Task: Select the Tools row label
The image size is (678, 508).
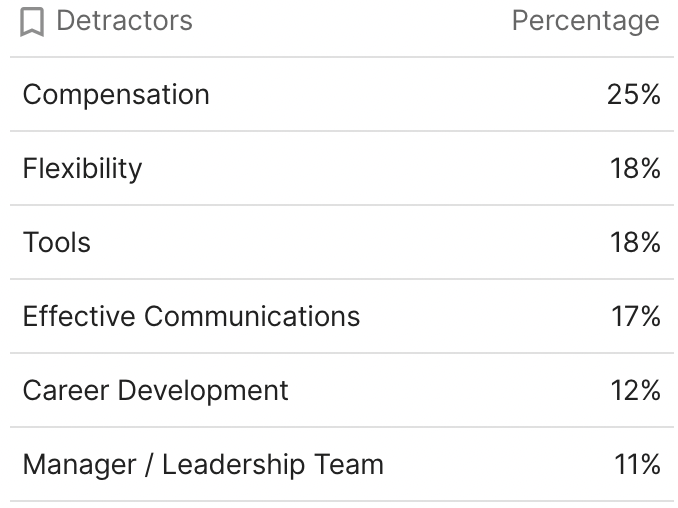Action: click(x=57, y=243)
